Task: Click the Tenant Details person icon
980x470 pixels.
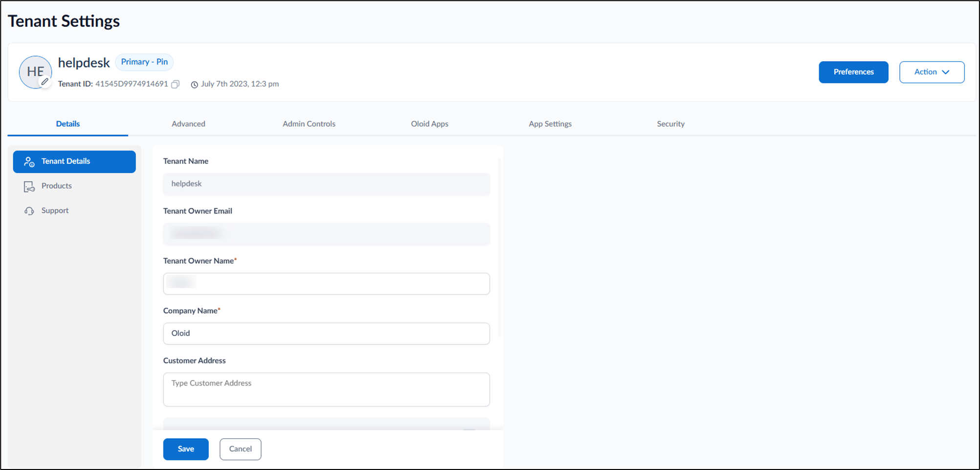Action: click(29, 161)
